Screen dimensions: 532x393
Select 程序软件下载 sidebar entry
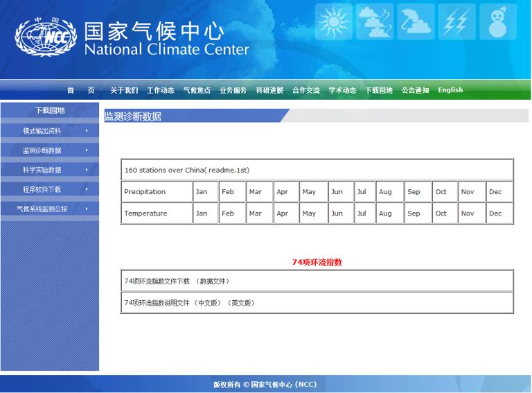[x=42, y=189]
